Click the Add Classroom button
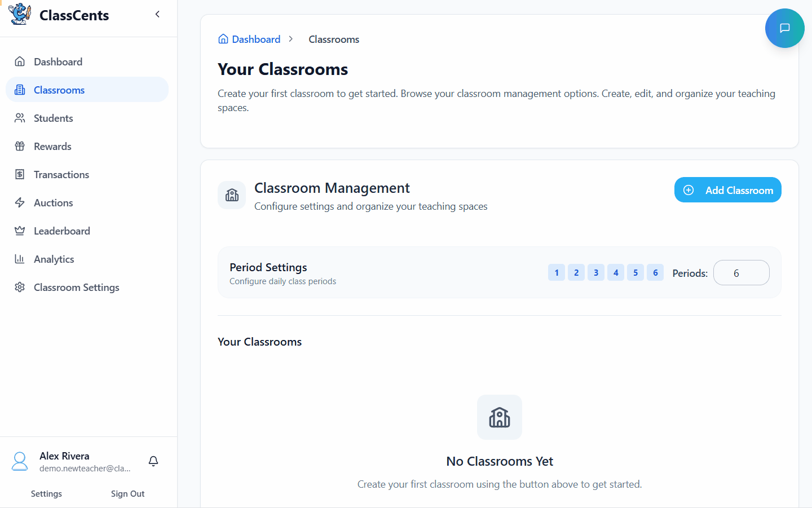This screenshot has width=812, height=508. (727, 190)
